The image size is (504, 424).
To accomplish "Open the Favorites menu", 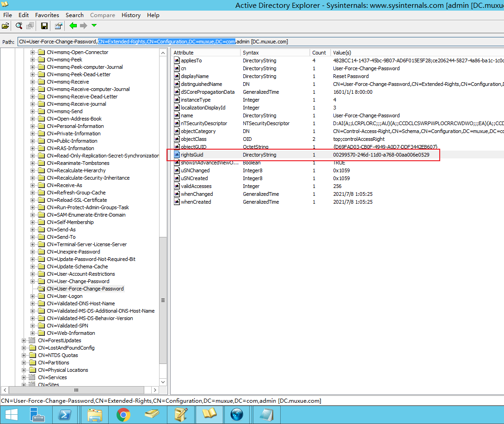I will (47, 15).
